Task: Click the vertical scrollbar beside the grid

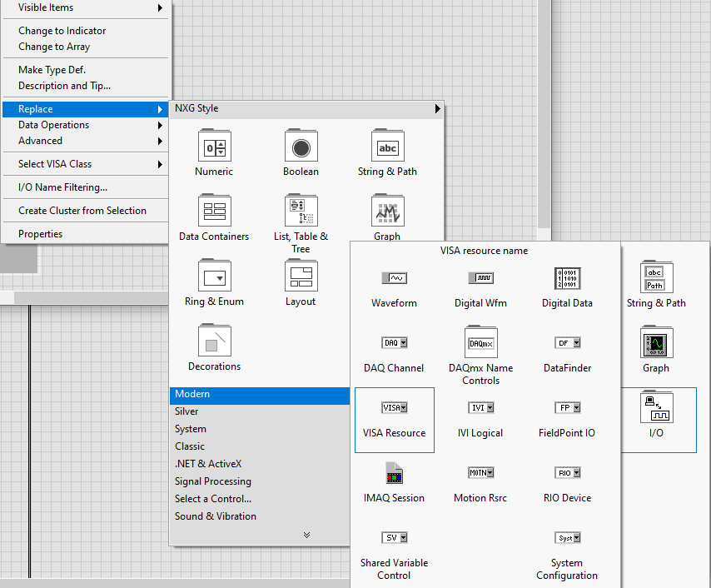Action: pyautogui.click(x=544, y=113)
